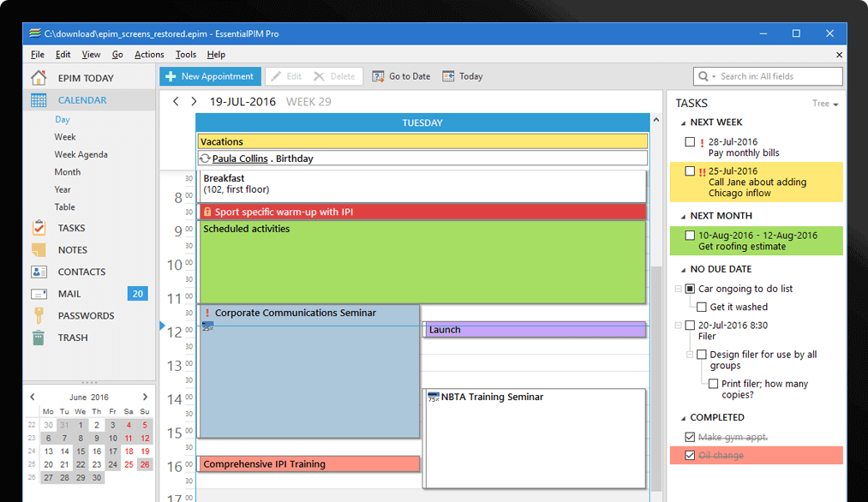The height and width of the screenshot is (502, 868).
Task: Open the EPIM Today home icon
Action: point(39,77)
